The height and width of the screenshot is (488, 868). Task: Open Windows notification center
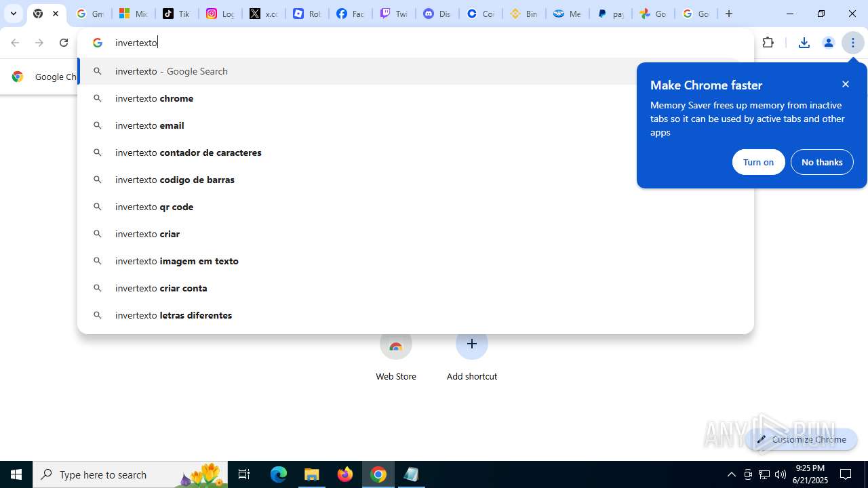tap(846, 474)
